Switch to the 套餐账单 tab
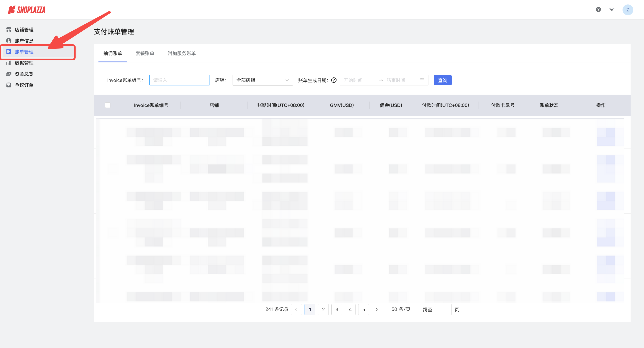The image size is (644, 348). [x=145, y=53]
